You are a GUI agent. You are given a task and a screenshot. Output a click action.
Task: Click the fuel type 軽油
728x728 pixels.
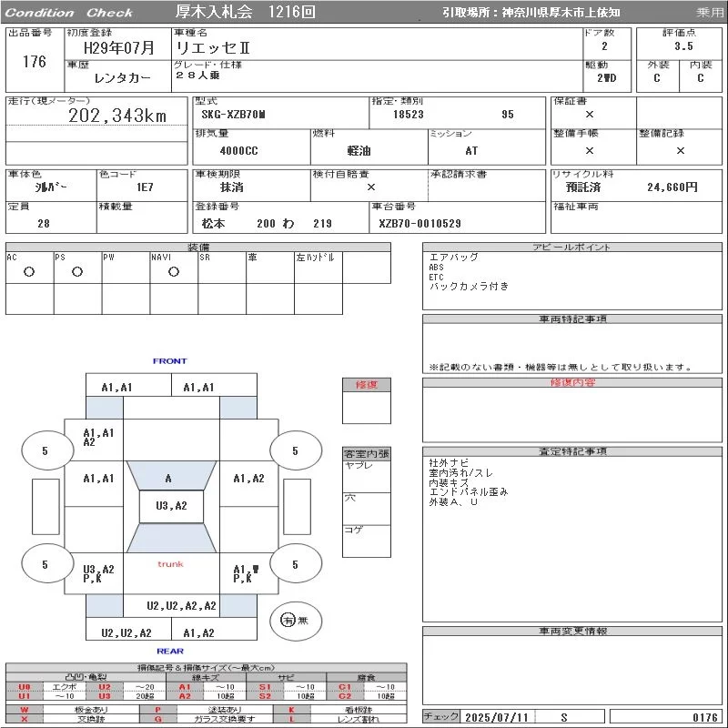[x=359, y=151]
